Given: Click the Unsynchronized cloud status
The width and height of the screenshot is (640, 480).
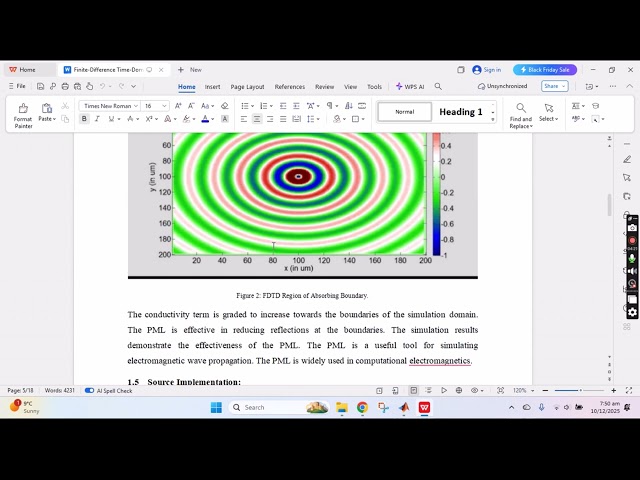Looking at the screenshot, I should [x=502, y=86].
